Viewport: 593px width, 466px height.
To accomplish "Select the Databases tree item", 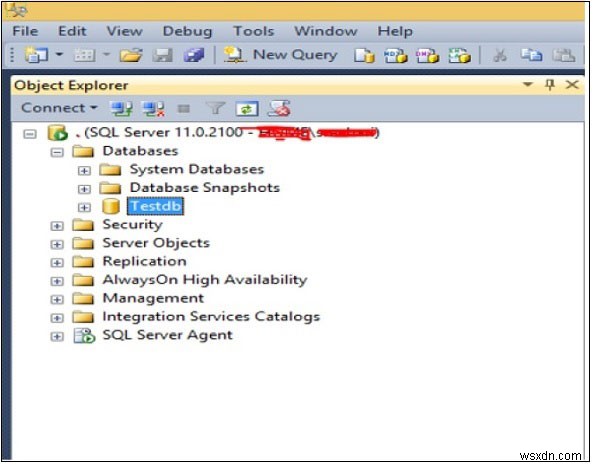I will 140,151.
